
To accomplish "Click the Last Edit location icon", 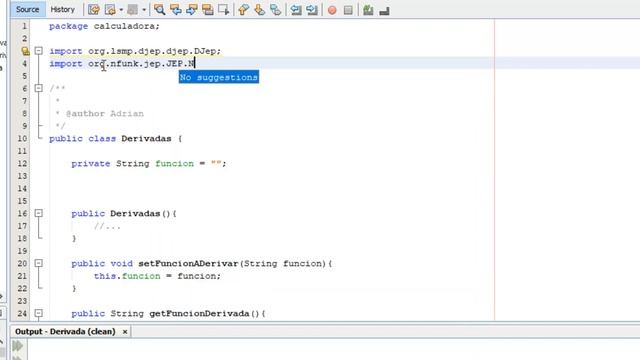I will point(94,10).
